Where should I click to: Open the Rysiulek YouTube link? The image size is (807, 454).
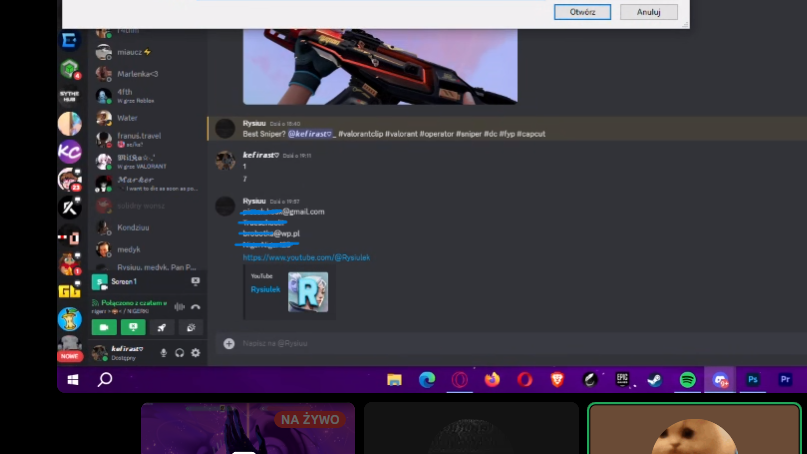[306, 257]
